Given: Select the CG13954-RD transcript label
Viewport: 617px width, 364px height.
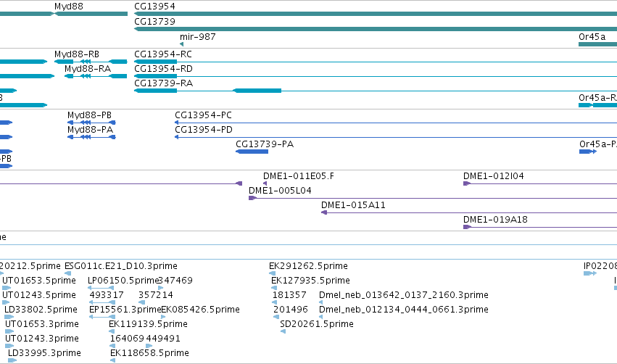Looking at the screenshot, I should coord(164,69).
